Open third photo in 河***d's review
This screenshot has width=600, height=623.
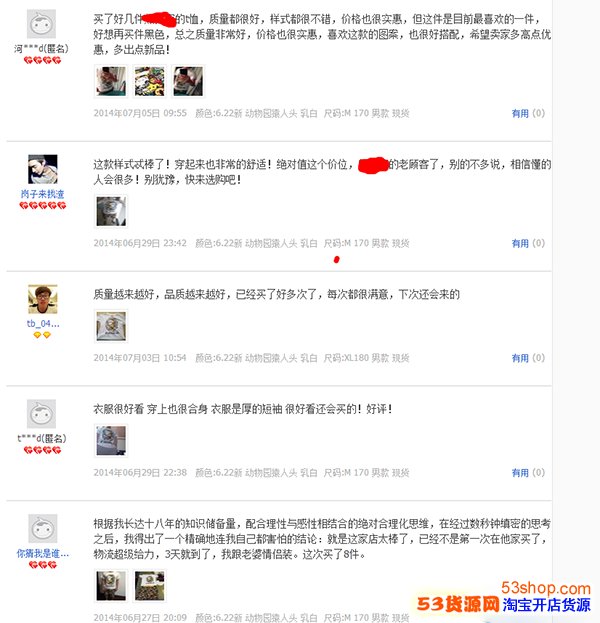coord(188,81)
